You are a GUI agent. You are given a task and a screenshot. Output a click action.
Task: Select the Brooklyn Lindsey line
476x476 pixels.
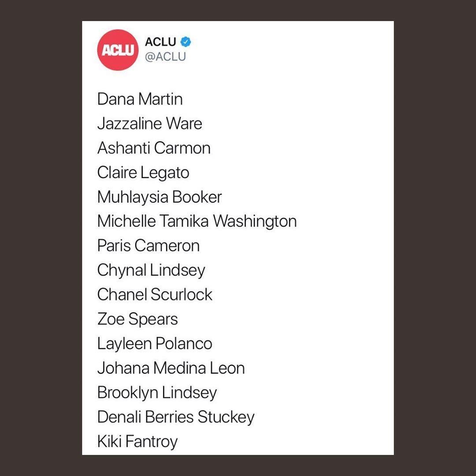(x=157, y=393)
